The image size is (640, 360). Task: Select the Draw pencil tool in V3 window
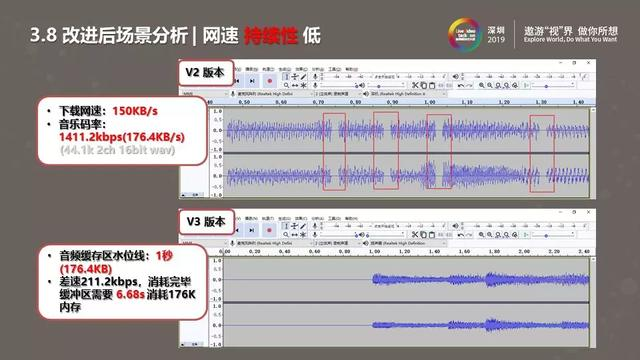tap(303, 226)
